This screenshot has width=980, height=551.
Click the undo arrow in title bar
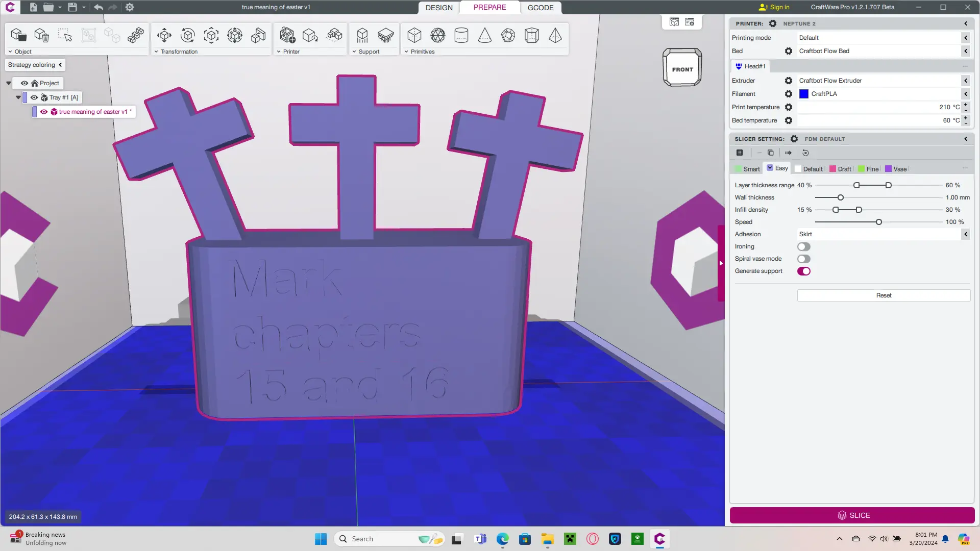99,7
